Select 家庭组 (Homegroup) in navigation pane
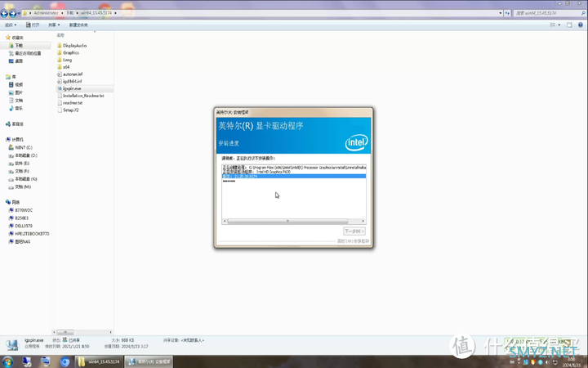 [15, 124]
